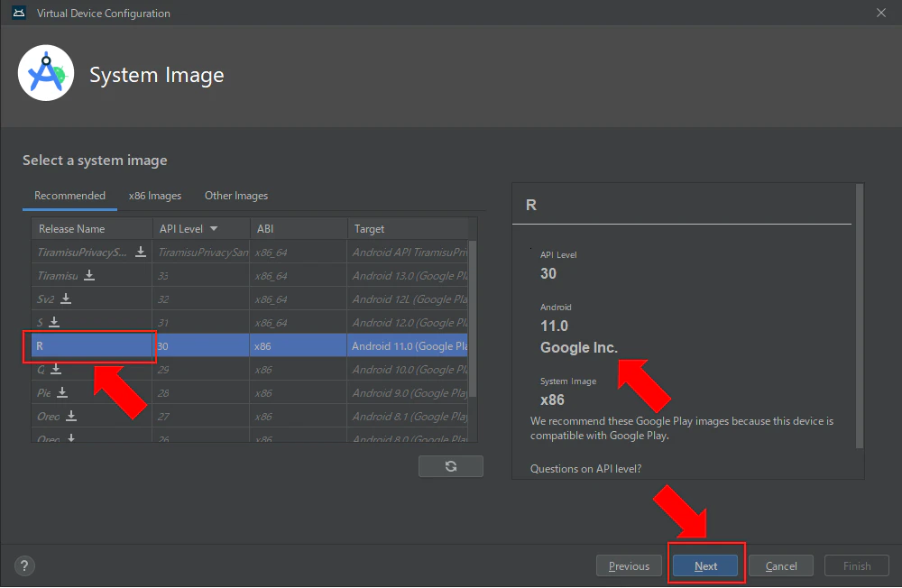
Task: Click the ABI column header
Action: 299,229
